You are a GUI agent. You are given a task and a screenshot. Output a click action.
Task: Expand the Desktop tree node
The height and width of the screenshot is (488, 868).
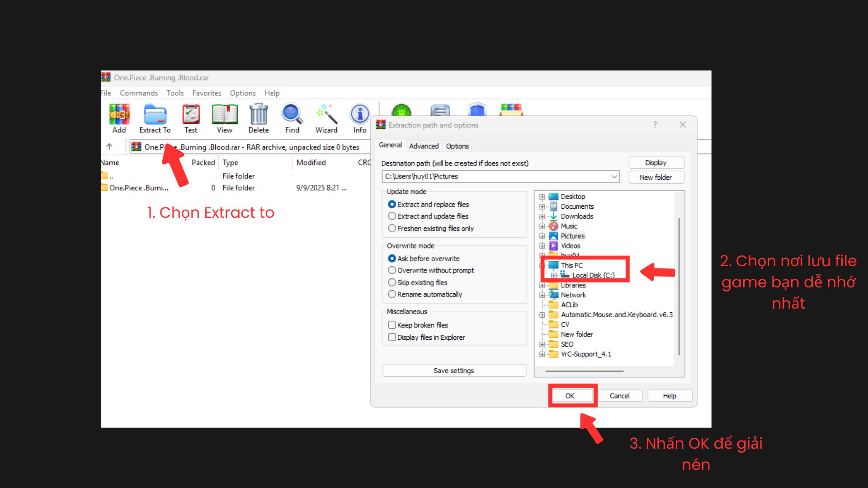(x=542, y=197)
